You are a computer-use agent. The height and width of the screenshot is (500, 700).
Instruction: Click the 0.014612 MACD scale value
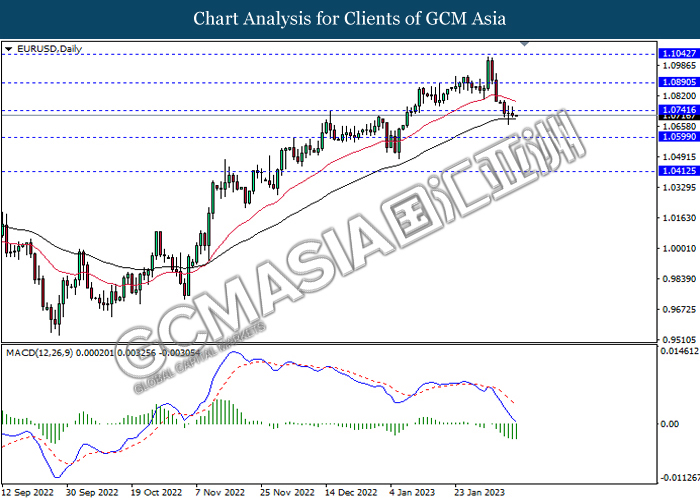click(x=679, y=351)
